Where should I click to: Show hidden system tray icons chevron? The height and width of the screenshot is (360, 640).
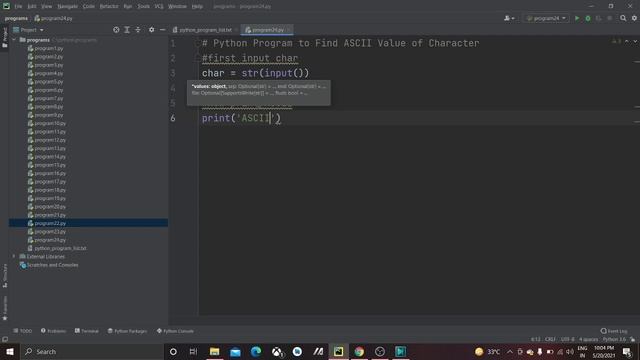pyautogui.click(x=510, y=351)
